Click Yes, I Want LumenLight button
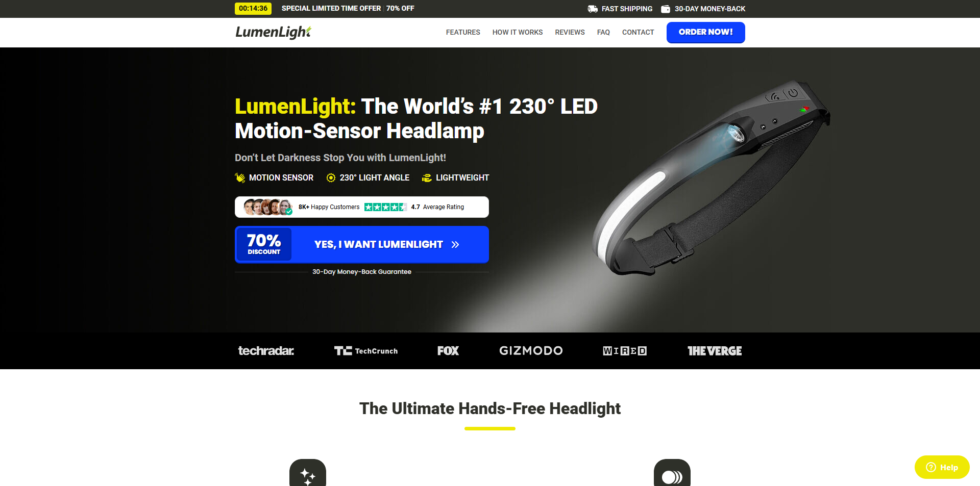 click(x=362, y=244)
